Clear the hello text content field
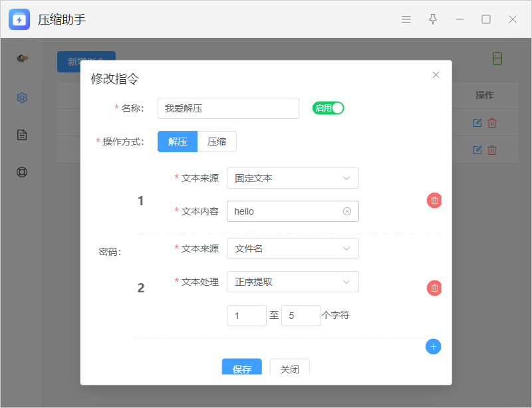 pos(346,211)
